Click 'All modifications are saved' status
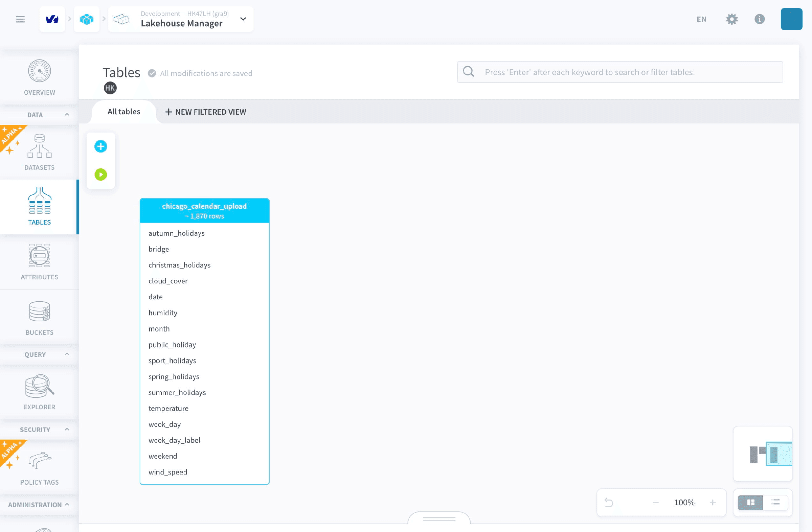This screenshot has height=532, width=812. tap(206, 73)
